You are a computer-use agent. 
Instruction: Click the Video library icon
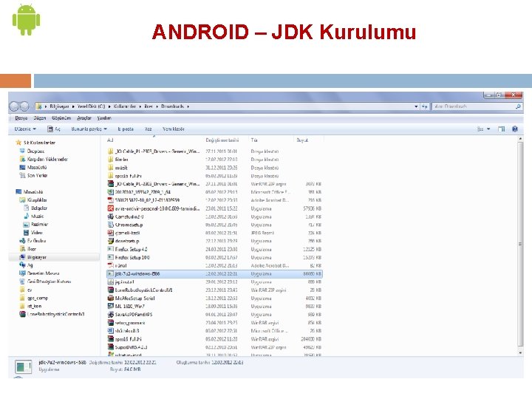pos(26,233)
